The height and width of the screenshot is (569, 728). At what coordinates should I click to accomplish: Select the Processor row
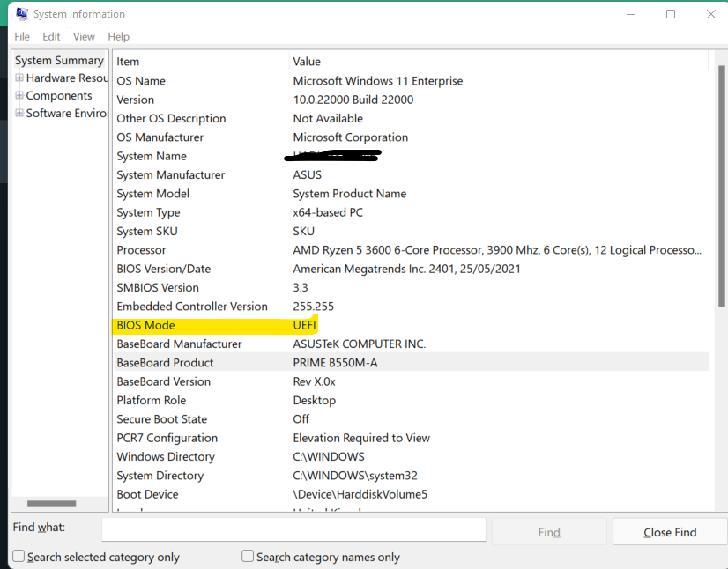click(220, 249)
